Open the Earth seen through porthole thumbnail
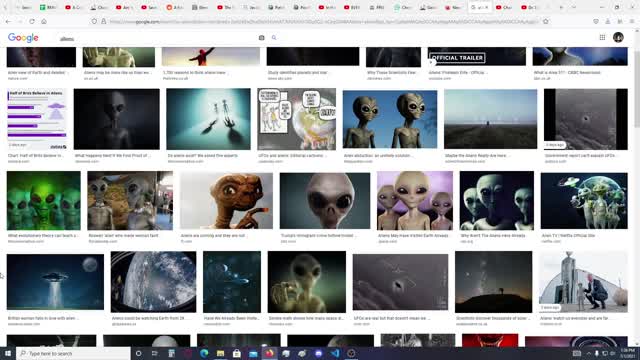The width and height of the screenshot is (640, 360). click(x=153, y=282)
